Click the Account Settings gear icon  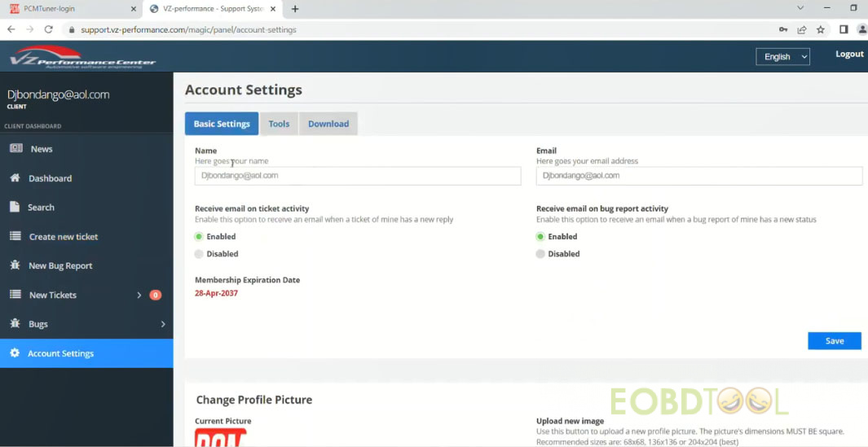(x=15, y=353)
